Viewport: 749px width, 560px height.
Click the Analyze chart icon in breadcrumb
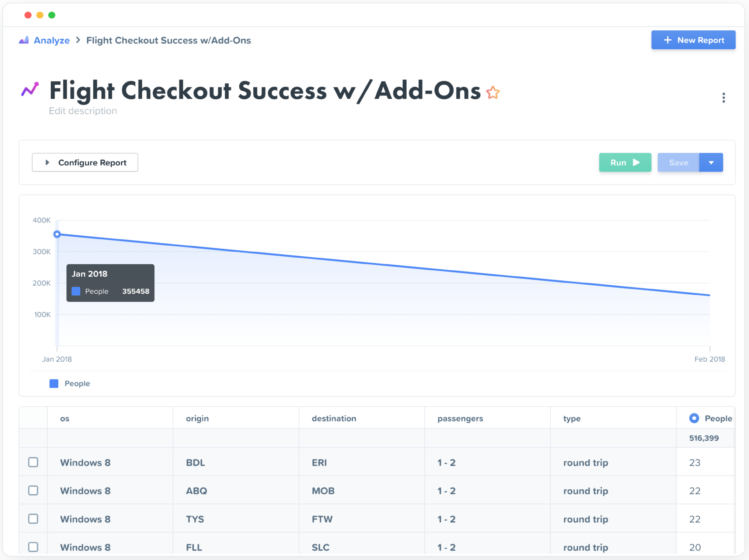point(24,40)
